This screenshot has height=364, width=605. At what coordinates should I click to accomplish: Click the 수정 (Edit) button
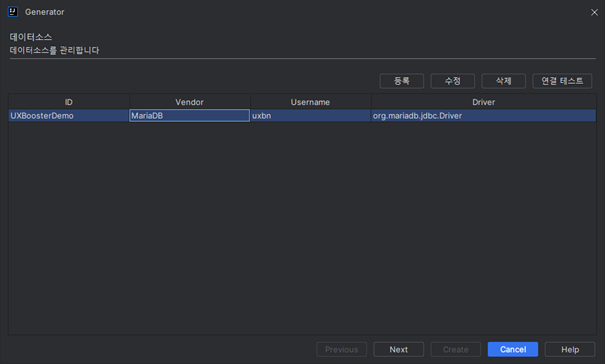tap(453, 81)
